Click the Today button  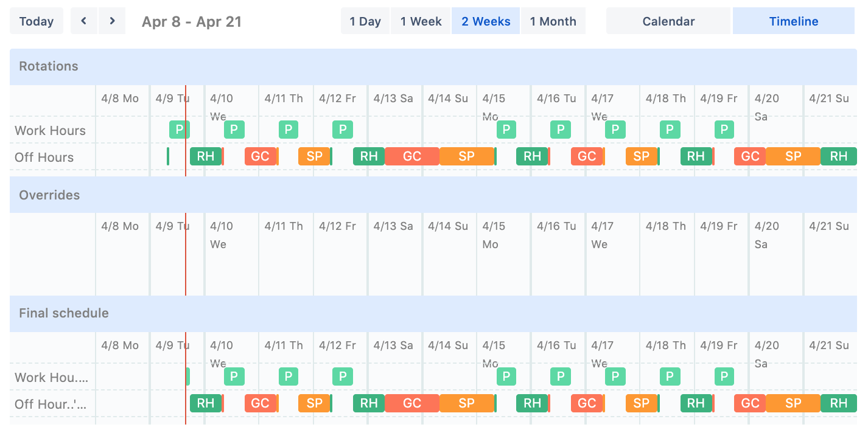[37, 21]
